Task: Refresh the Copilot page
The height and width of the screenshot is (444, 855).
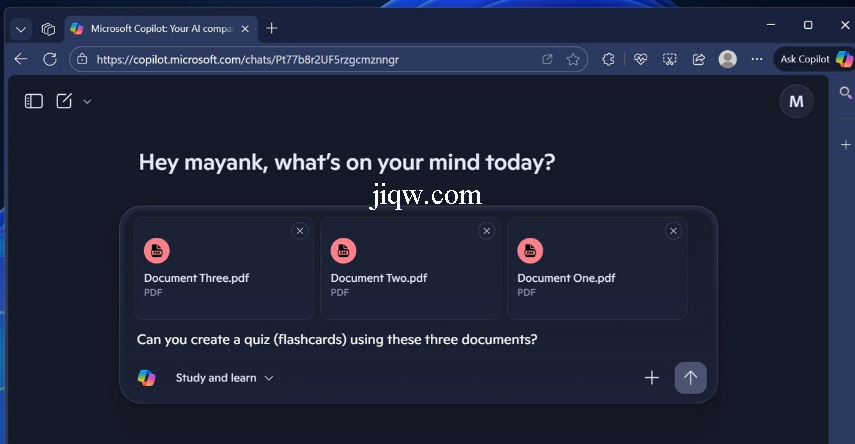Action: [x=50, y=59]
